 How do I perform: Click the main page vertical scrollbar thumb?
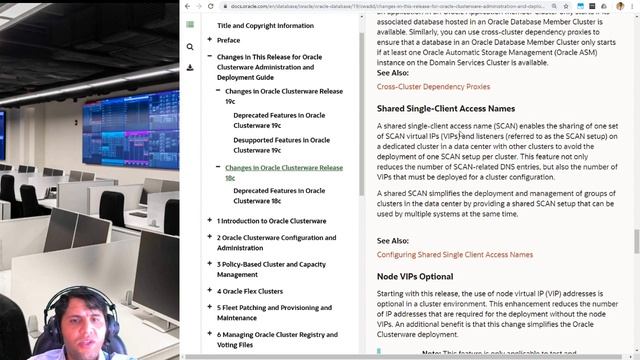pos(636,242)
